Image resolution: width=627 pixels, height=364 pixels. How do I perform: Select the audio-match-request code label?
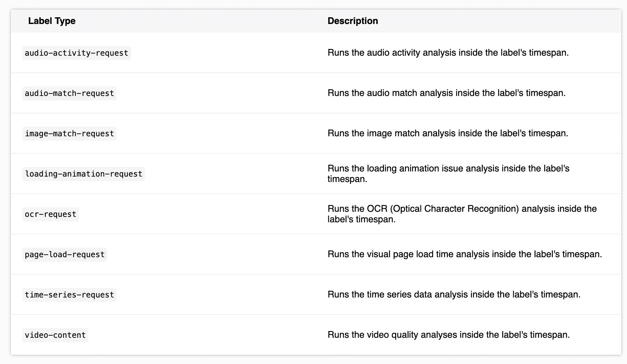(69, 93)
